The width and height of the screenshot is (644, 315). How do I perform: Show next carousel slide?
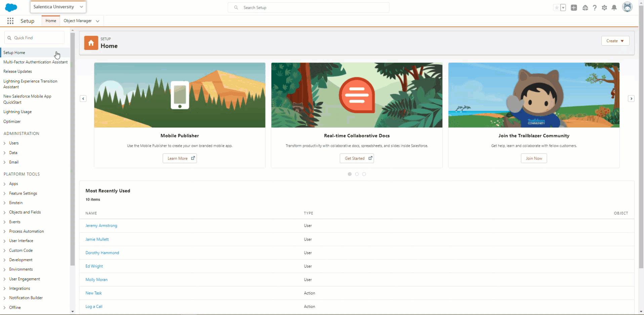(x=631, y=99)
